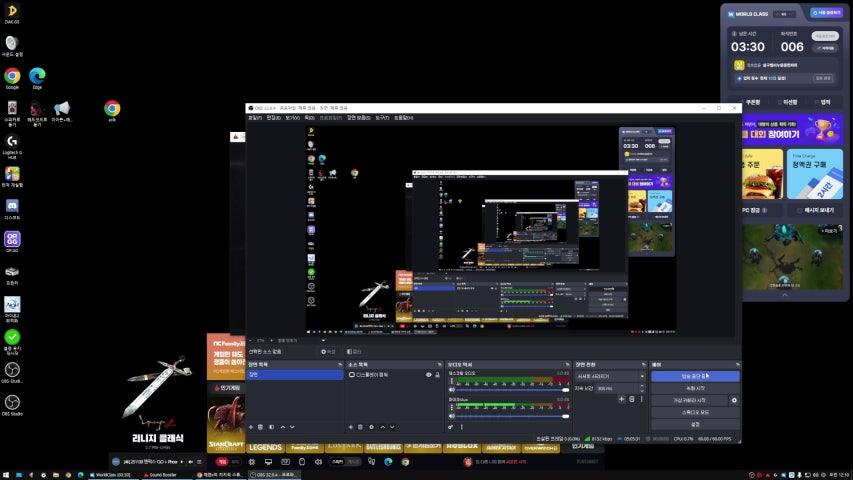853x480 pixels.
Task: Open the Discord desktop icon
Action: [x=12, y=209]
